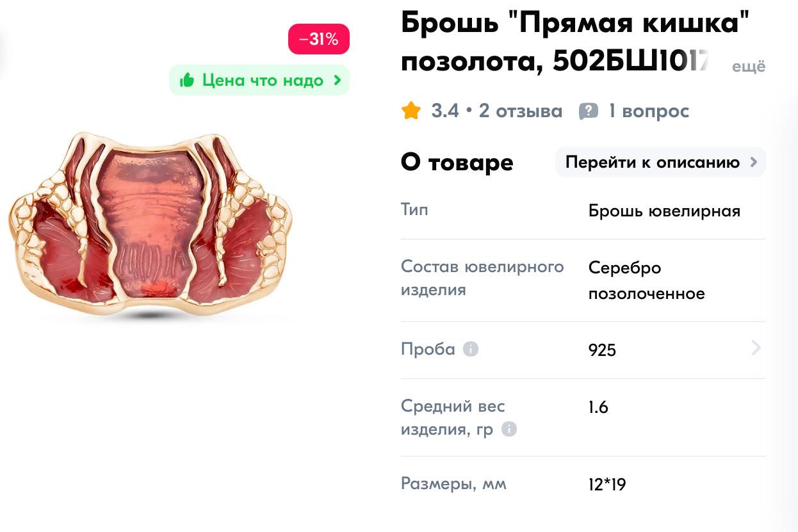
Task: Select the "О товаре" section heading
Action: click(457, 162)
